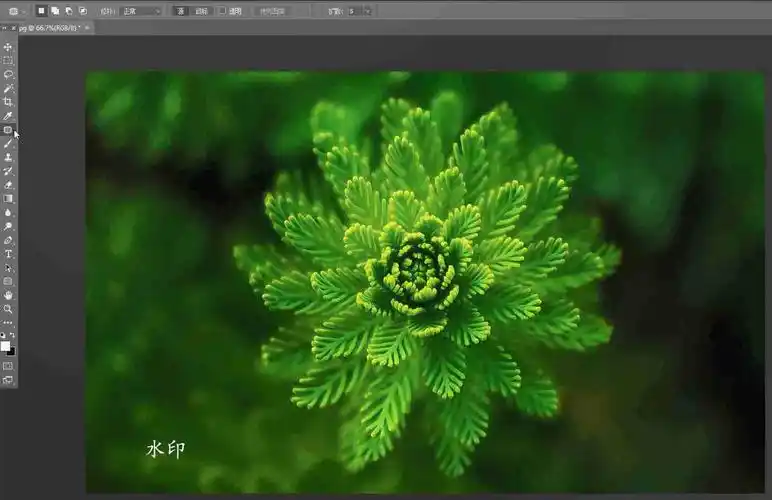Viewport: 772px width, 500px height.
Task: Select the Rectangle shape tool
Action: (x=8, y=281)
